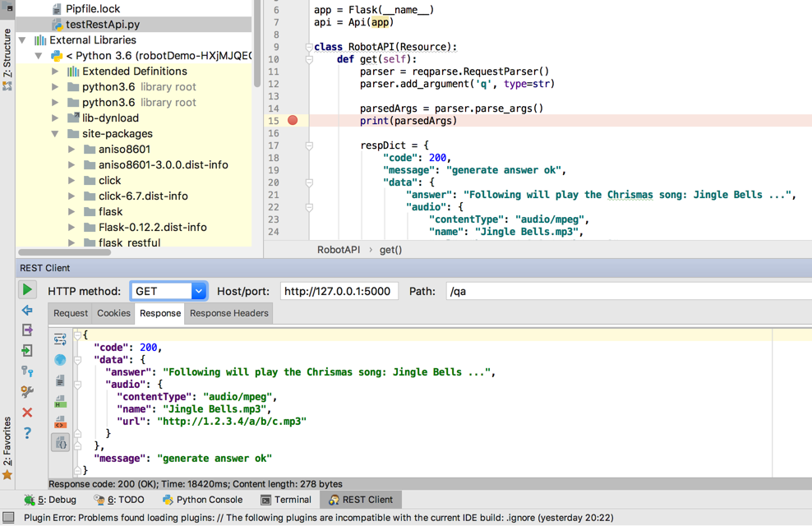Screen dimensions: 812x526
Task: Run the HTTP request with the green play button
Action: tap(27, 289)
